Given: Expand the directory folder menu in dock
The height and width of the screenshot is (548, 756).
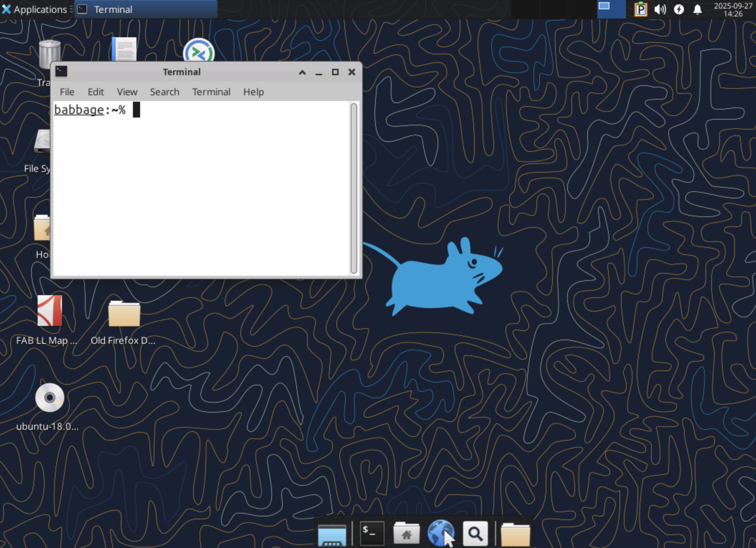Looking at the screenshot, I should click(x=515, y=534).
